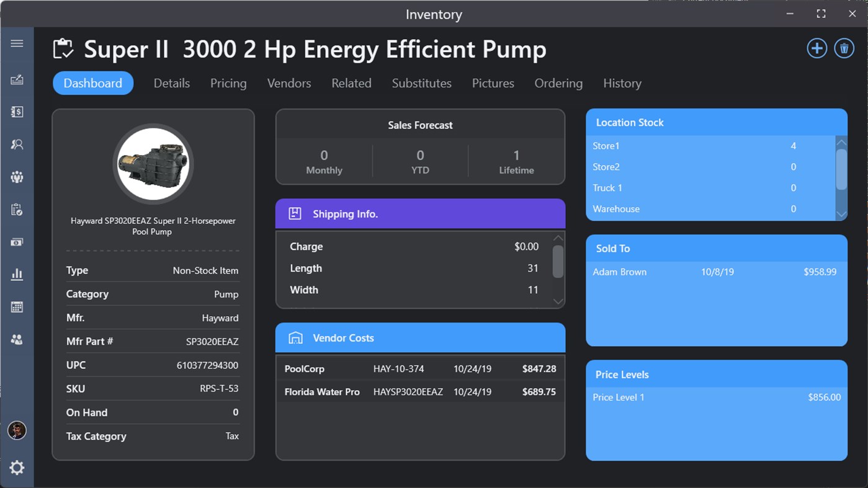Viewport: 868px width, 488px height.
Task: Click the Price Level 1 row
Action: tap(717, 397)
